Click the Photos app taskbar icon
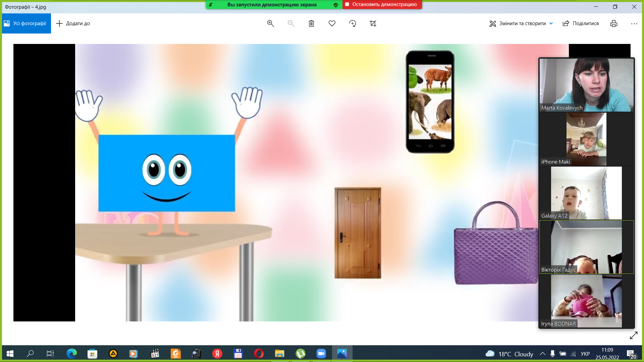 tap(342, 354)
